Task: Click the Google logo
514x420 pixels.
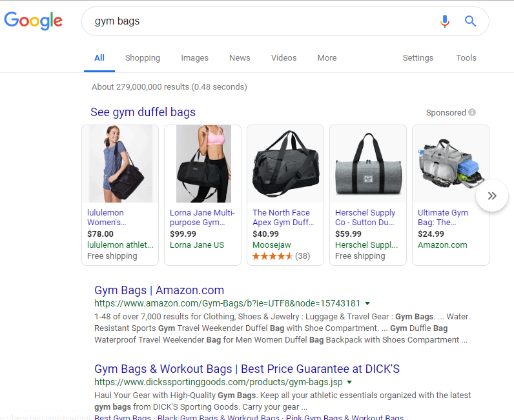Action: (33, 21)
